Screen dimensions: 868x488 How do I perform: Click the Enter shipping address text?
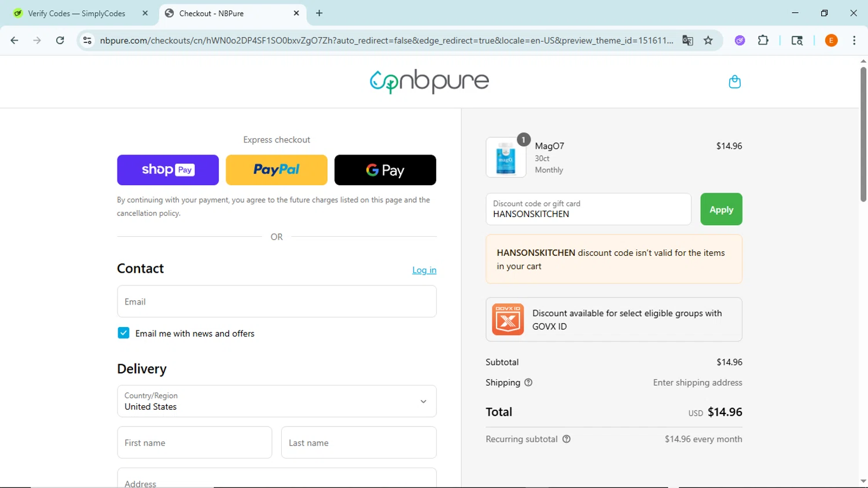click(x=698, y=383)
